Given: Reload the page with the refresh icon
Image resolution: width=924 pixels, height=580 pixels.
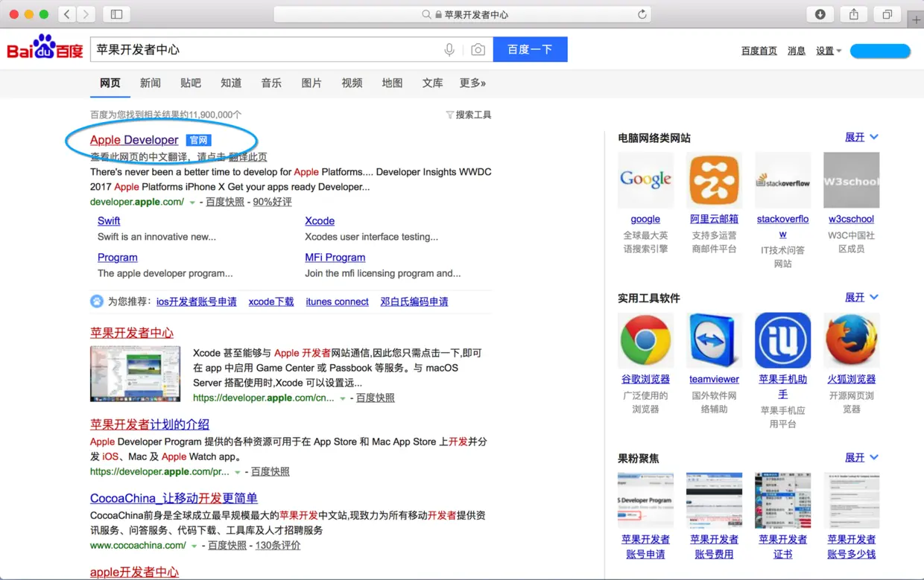Looking at the screenshot, I should [x=642, y=14].
